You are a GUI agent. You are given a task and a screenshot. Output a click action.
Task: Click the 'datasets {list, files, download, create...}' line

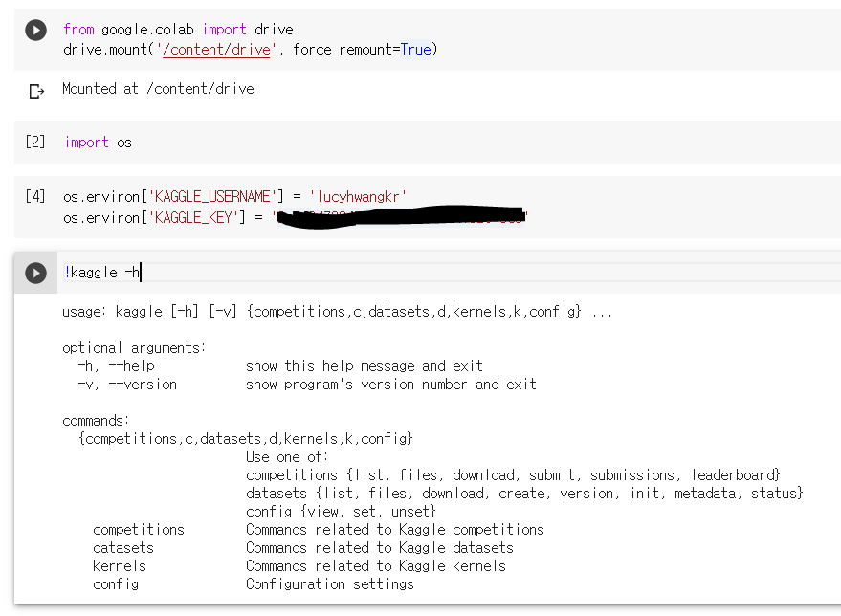[524, 494]
